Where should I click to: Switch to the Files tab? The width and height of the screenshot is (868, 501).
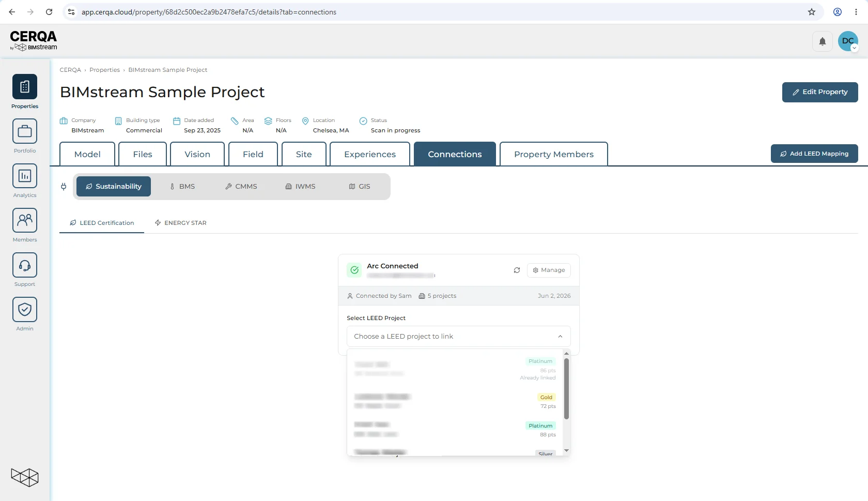coord(143,154)
